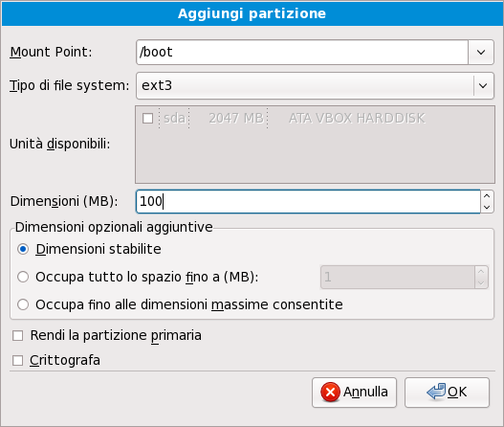Click the up arrow of the fill-up-to spinner

tap(481, 272)
